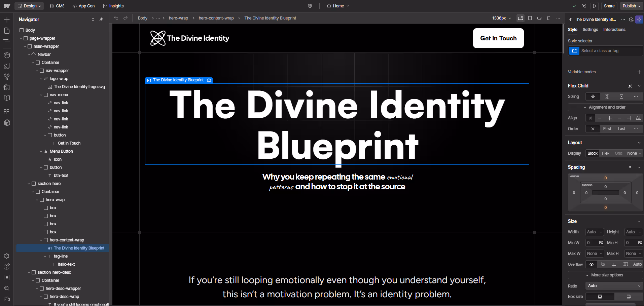
Task: Open gear settings on selected H1 label
Action: tap(209, 80)
